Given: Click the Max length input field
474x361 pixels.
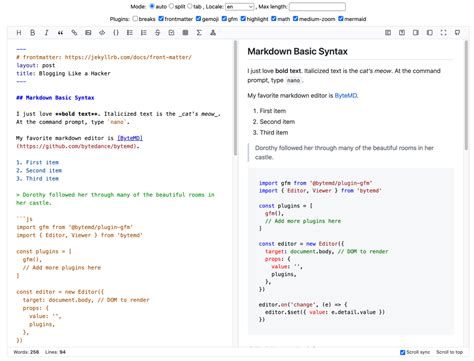Looking at the screenshot, I should point(317,7).
